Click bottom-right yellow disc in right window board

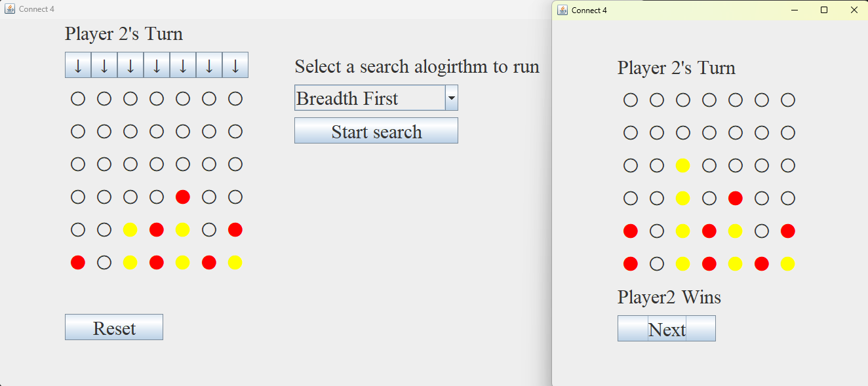788,263
